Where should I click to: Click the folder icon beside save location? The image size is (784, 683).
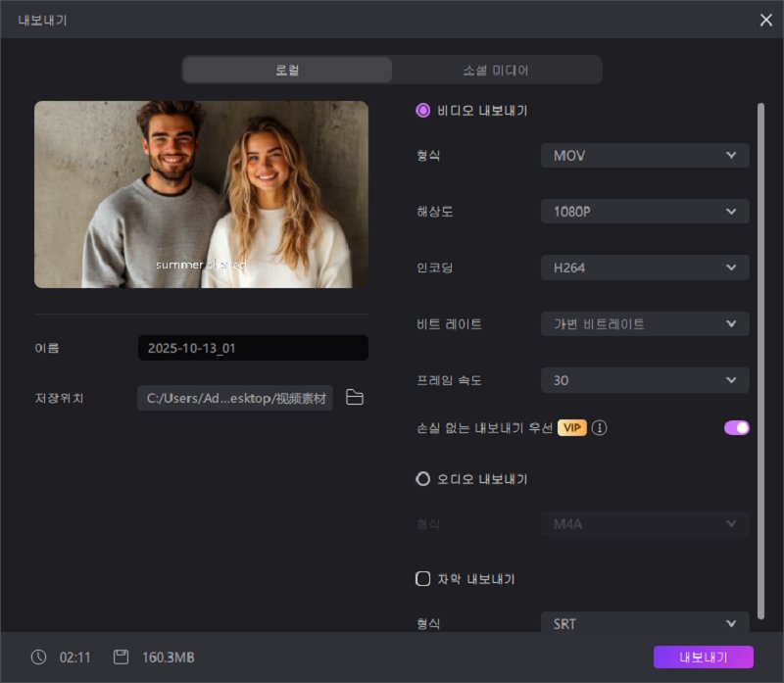point(355,398)
